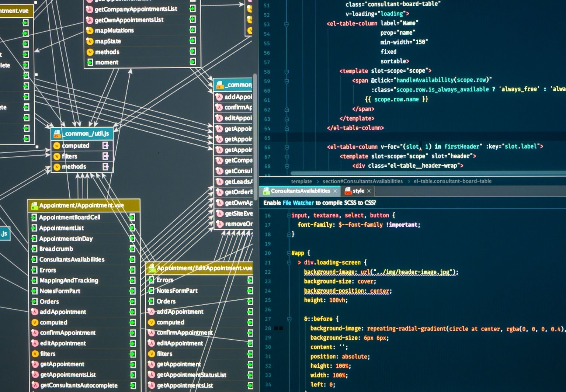
Task: Click the File Watcher link in notification bar
Action: [x=298, y=203]
